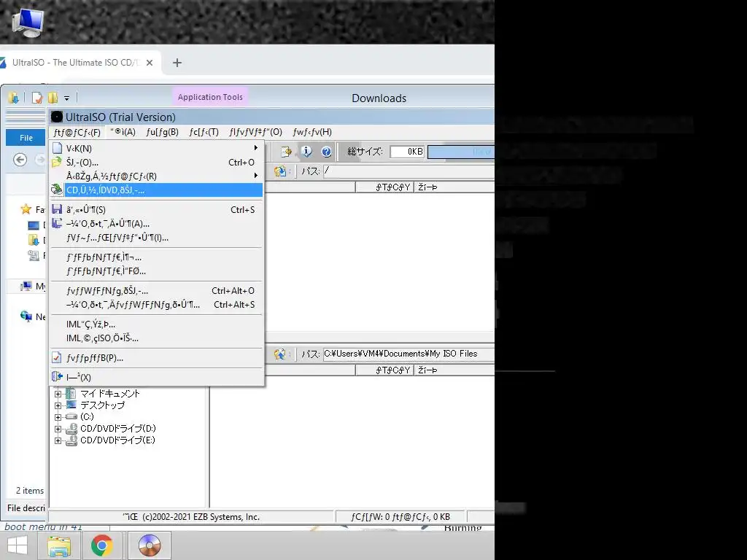Click the save-as icon next to (A)
This screenshot has height=560, width=747.
click(57, 223)
